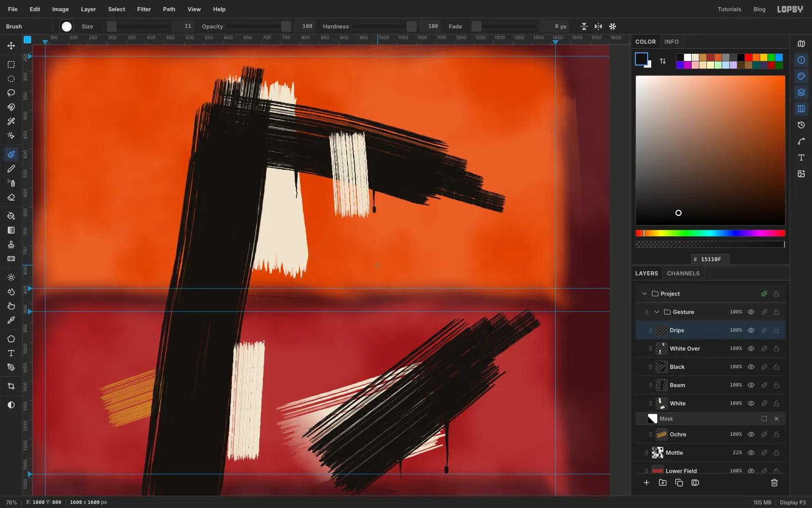Collapse the Project group
The width and height of the screenshot is (812, 508).
point(645,294)
